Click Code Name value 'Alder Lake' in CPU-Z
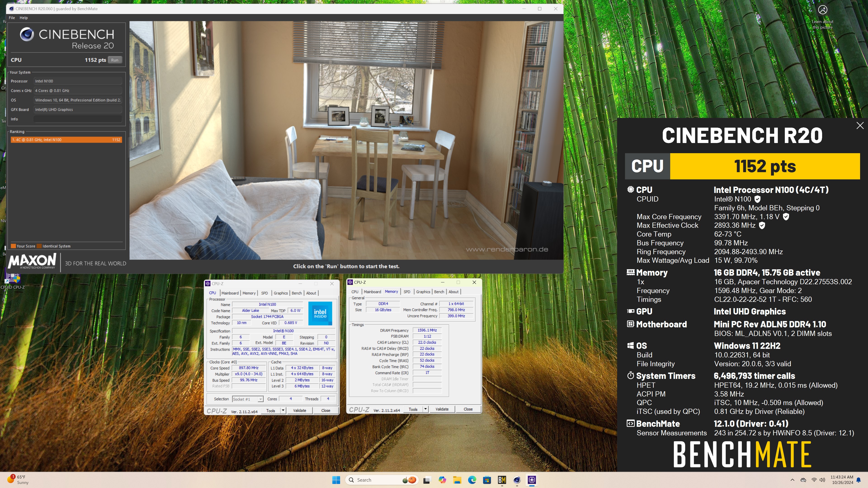This screenshot has height=488, width=868. click(250, 310)
